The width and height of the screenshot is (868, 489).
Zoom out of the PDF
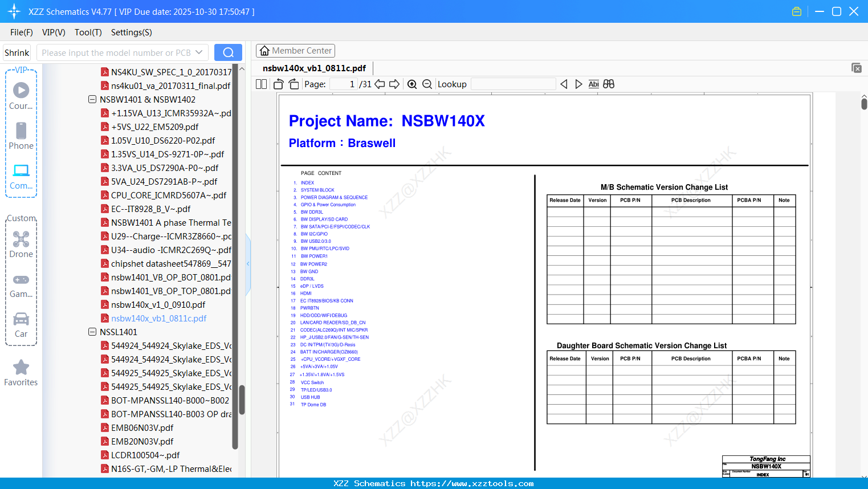point(427,84)
